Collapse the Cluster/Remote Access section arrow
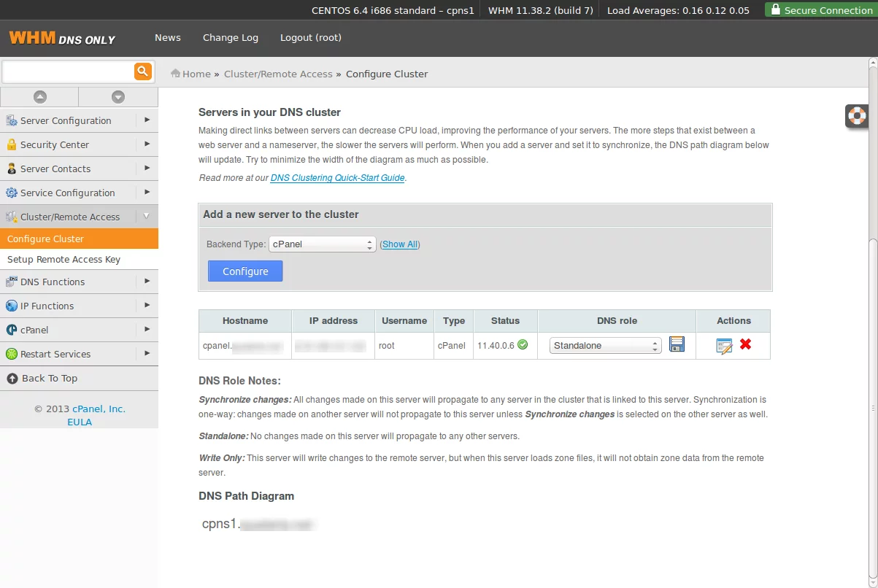 (x=147, y=216)
